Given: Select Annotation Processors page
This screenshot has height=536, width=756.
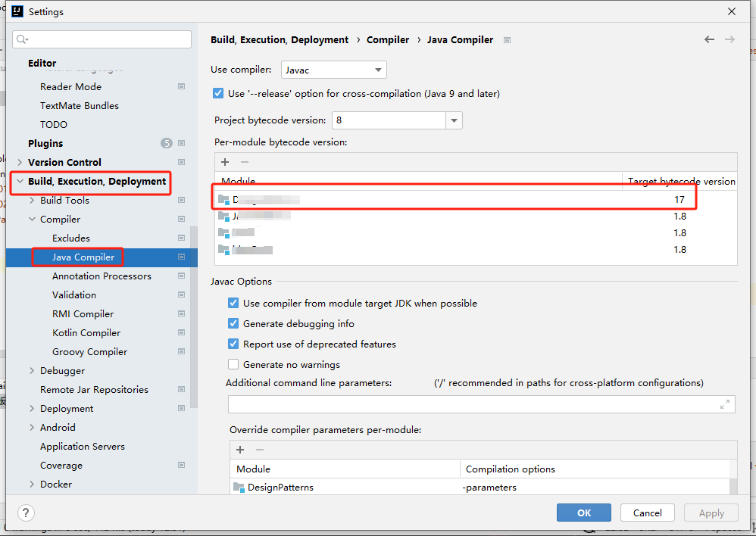Looking at the screenshot, I should point(102,276).
